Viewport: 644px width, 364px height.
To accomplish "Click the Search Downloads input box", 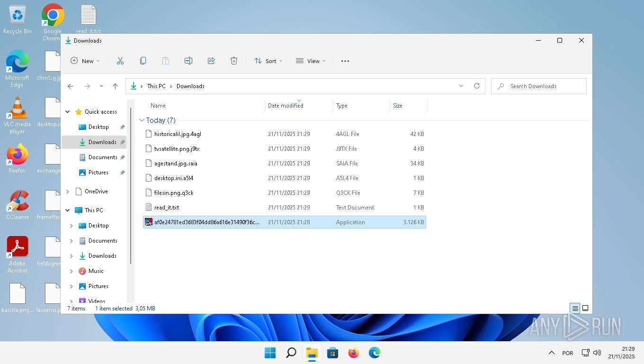I will coord(539,86).
